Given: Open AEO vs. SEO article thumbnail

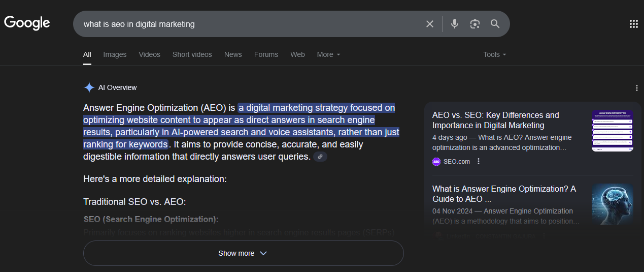Looking at the screenshot, I should tap(613, 131).
